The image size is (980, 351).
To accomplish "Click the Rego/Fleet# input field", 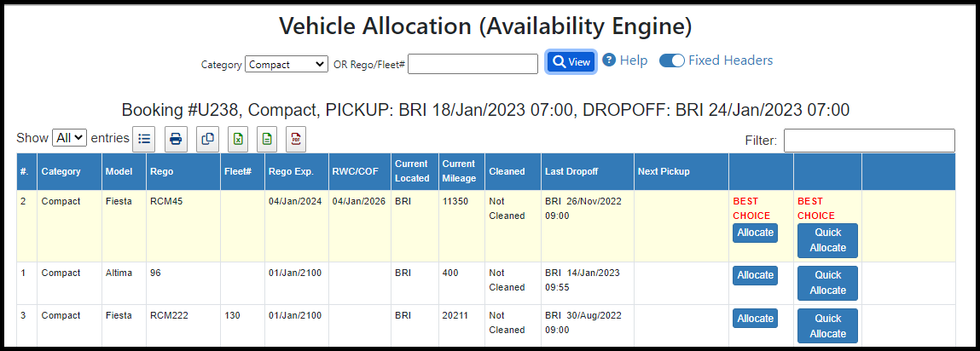I will (x=473, y=64).
